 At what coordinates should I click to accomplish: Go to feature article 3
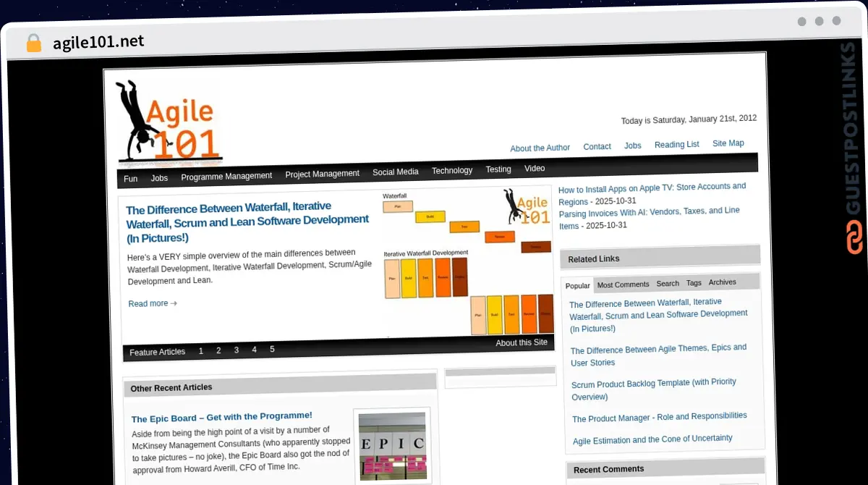click(x=236, y=350)
